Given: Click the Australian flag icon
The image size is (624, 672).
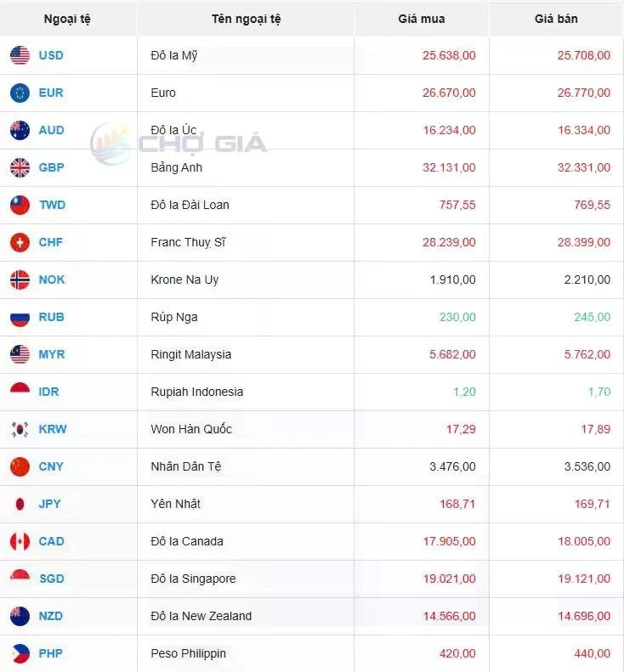Looking at the screenshot, I should pyautogui.click(x=20, y=131).
